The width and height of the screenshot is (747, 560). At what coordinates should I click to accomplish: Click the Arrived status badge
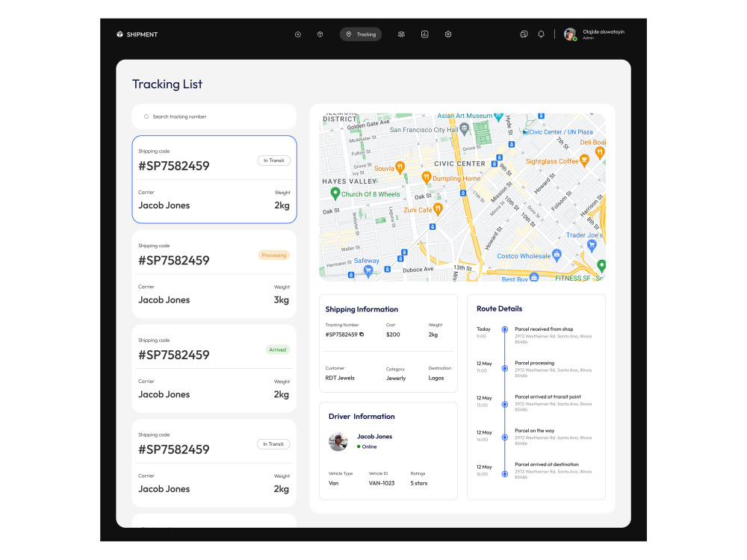277,349
